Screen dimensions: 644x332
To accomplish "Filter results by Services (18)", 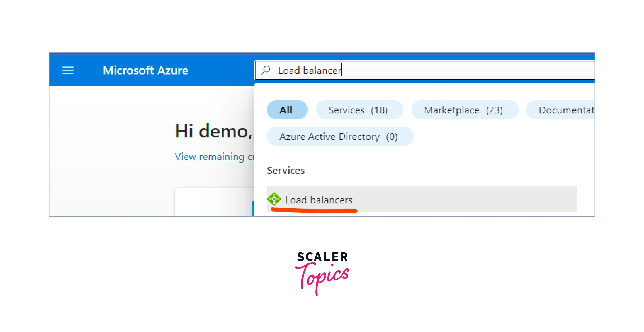I will click(x=359, y=110).
